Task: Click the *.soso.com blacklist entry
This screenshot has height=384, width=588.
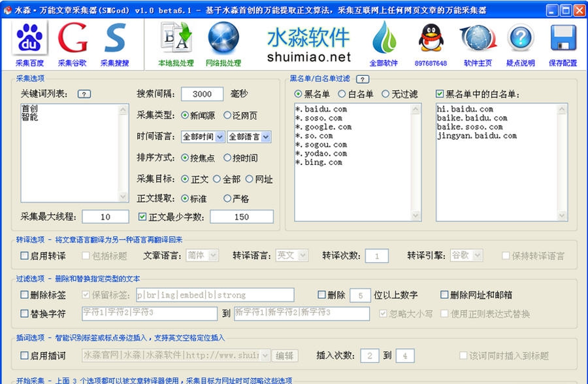Action: 319,118
